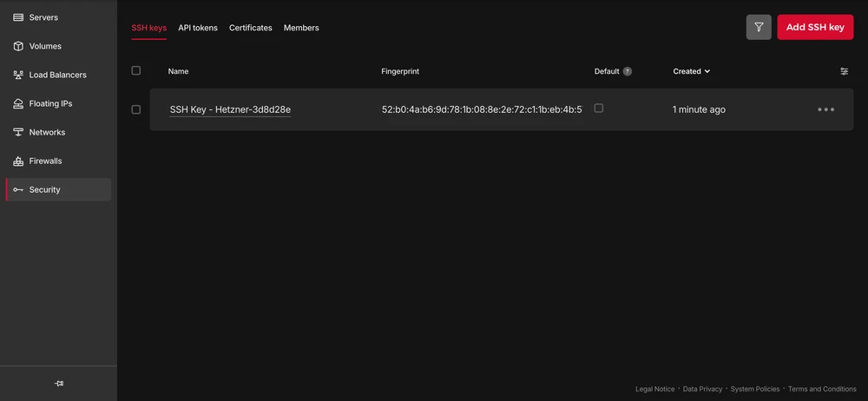Open Networks via its sidebar icon

click(x=18, y=132)
